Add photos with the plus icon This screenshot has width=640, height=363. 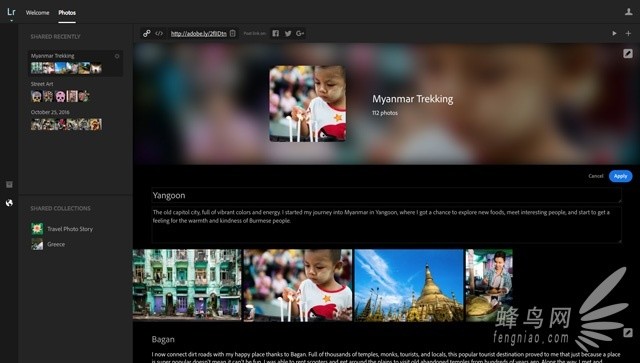click(x=628, y=33)
